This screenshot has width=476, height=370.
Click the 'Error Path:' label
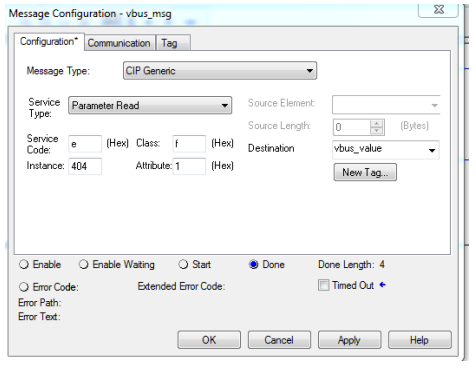[x=40, y=303]
